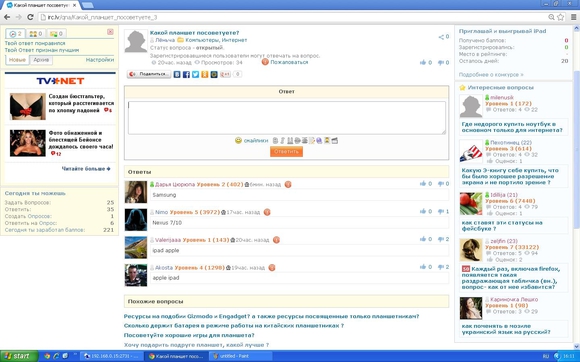Image resolution: width=580 pixels, height=362 pixels.
Task: Click the Поделиться share button
Action: pyautogui.click(x=149, y=74)
